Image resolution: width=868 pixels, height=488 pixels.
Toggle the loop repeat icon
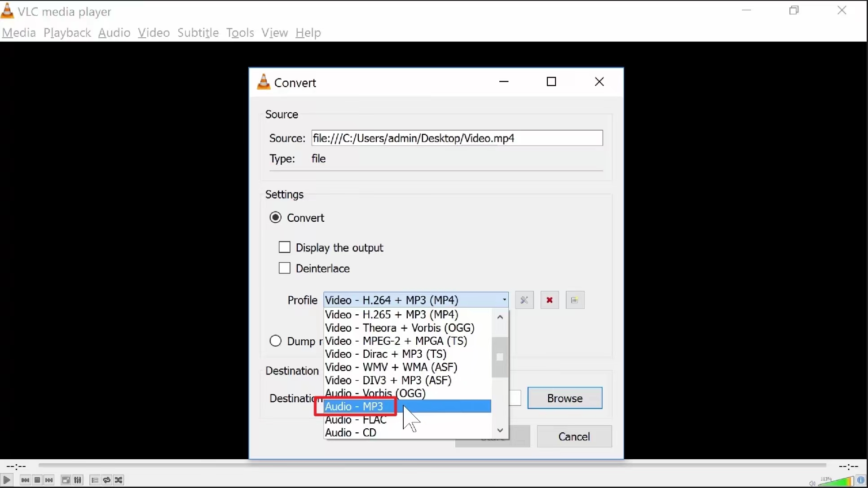click(x=107, y=480)
